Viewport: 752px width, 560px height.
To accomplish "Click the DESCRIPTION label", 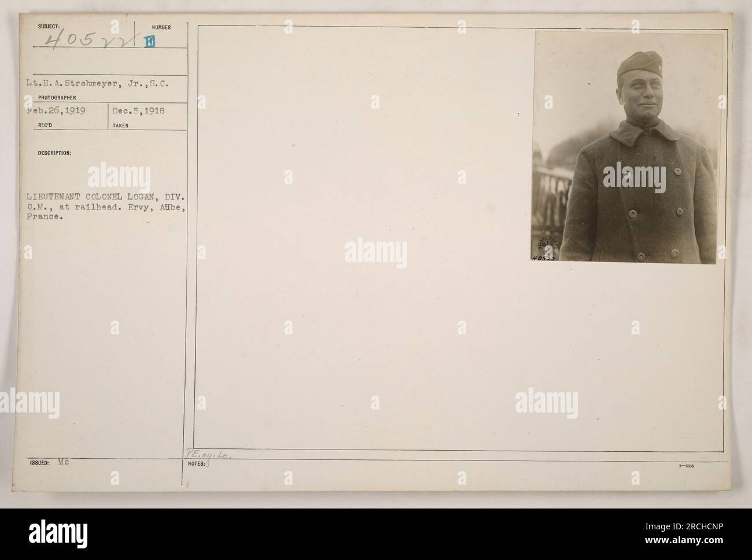I will coord(54,153).
